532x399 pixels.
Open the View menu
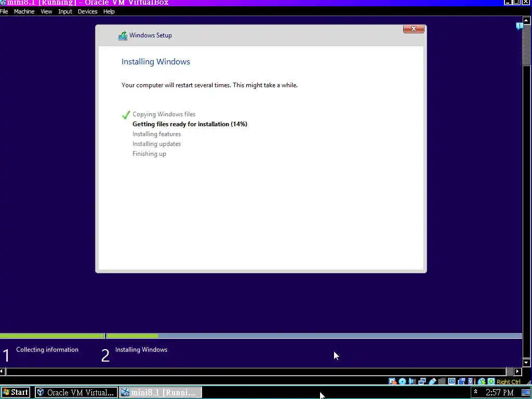46,11
